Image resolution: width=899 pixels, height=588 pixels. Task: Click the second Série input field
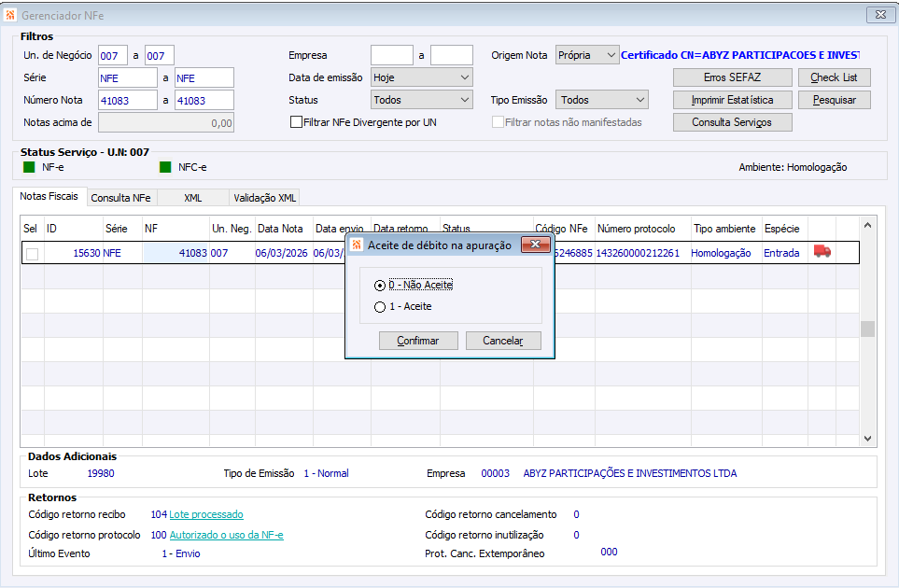pos(204,78)
